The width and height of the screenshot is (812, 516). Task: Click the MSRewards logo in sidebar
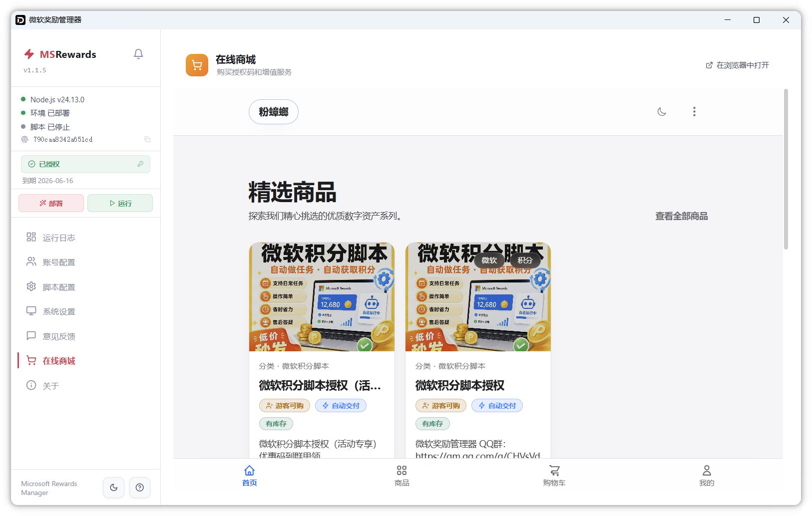(x=60, y=54)
